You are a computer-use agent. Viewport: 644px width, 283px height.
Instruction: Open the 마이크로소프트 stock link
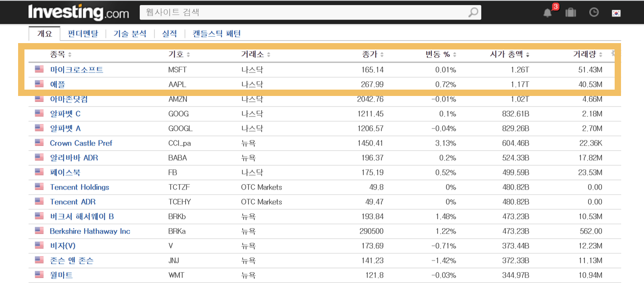tap(76, 70)
